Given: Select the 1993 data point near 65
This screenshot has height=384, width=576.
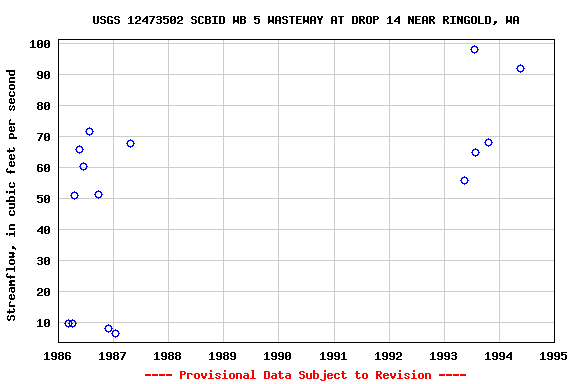Looking at the screenshot, I should point(475,152).
